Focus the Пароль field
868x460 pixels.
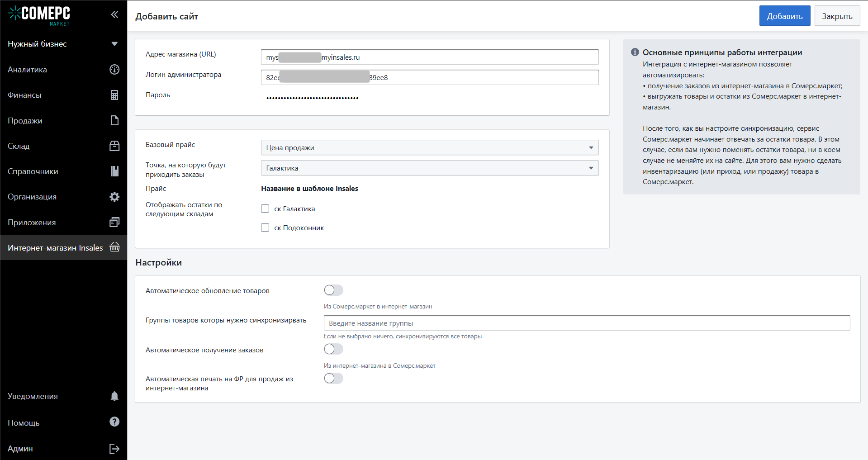click(430, 98)
